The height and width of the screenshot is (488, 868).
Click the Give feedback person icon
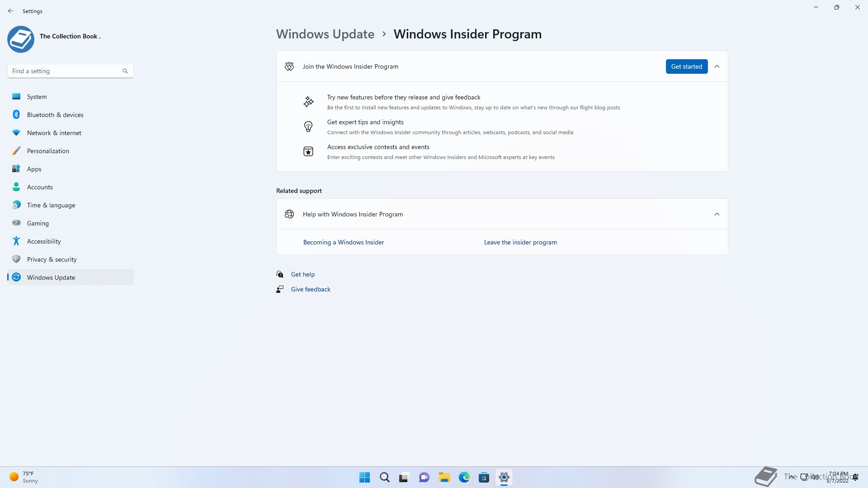coord(280,289)
